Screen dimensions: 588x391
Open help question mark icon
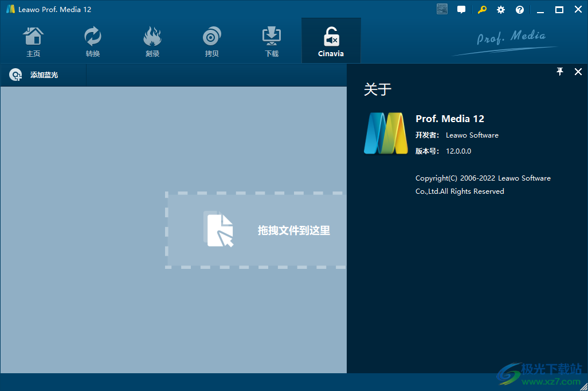click(x=519, y=10)
